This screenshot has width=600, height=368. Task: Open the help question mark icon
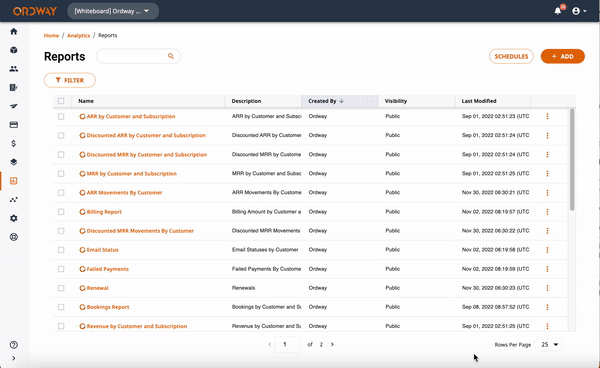pyautogui.click(x=14, y=345)
